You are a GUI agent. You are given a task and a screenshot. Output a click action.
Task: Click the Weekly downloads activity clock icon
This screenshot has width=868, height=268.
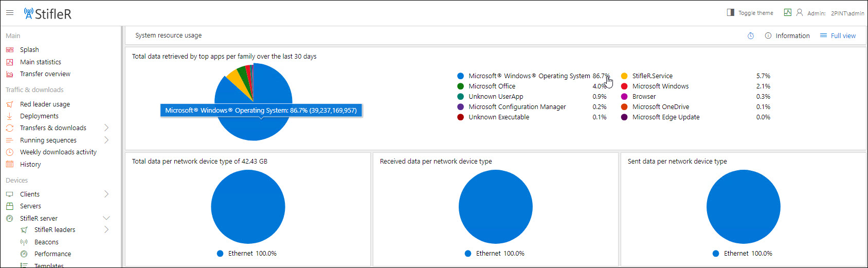(x=10, y=152)
